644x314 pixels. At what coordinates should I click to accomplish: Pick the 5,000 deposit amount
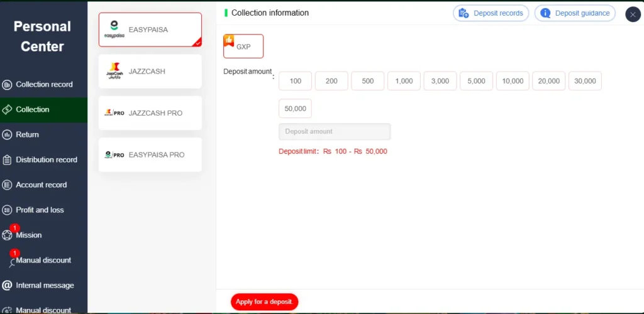click(x=477, y=81)
